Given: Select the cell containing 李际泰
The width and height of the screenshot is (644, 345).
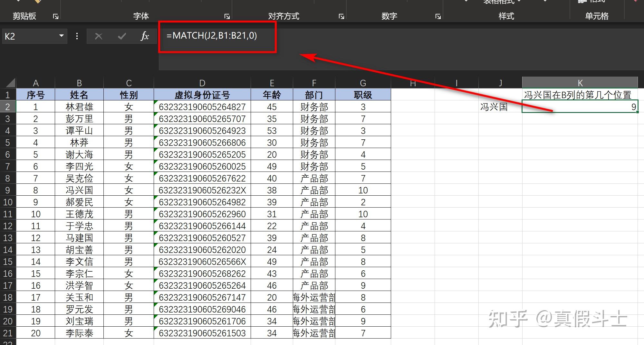Looking at the screenshot, I should pos(79,333).
